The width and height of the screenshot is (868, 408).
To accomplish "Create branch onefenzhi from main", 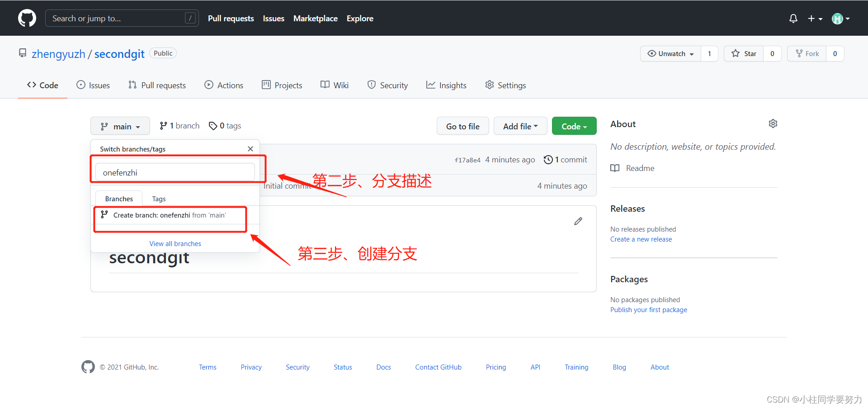I will [175, 215].
